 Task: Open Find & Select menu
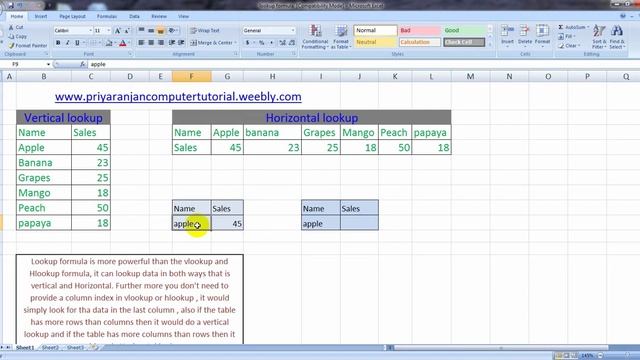617,37
